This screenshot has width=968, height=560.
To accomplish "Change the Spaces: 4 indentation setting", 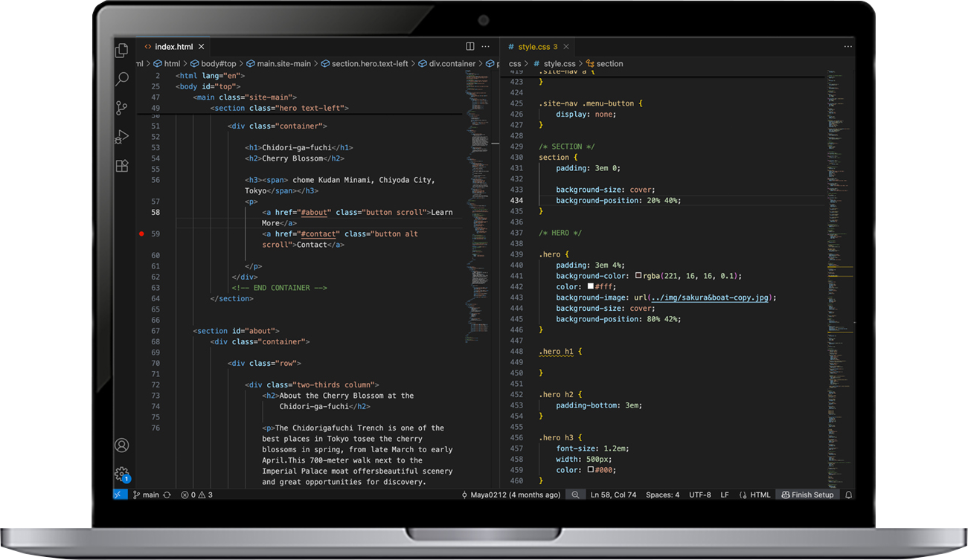I will pos(662,495).
